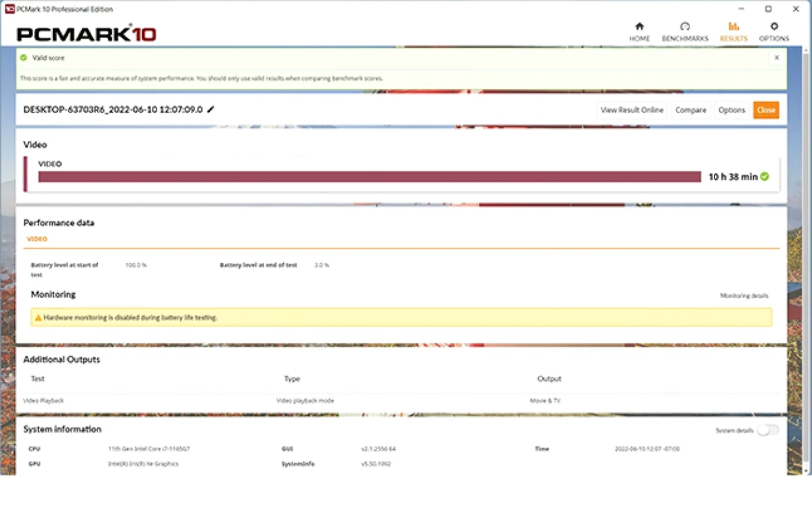Click the green Valid score check icon

click(x=23, y=58)
